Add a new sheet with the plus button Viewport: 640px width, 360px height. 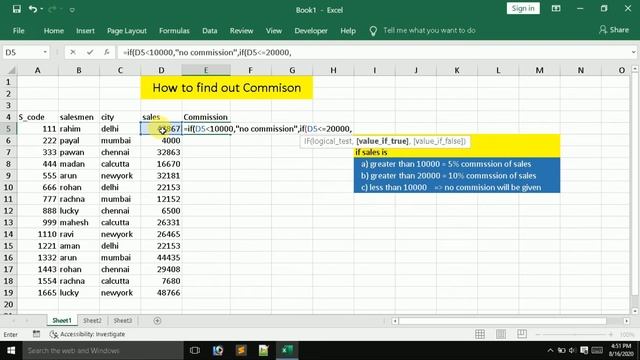tap(157, 321)
